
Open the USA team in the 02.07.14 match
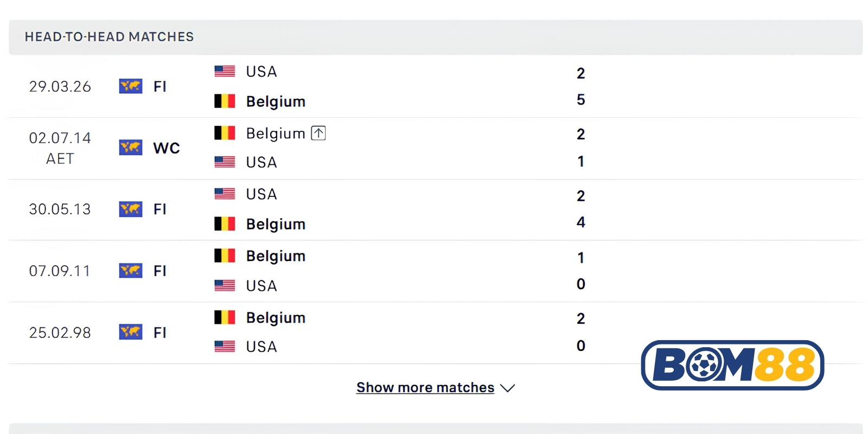261,162
